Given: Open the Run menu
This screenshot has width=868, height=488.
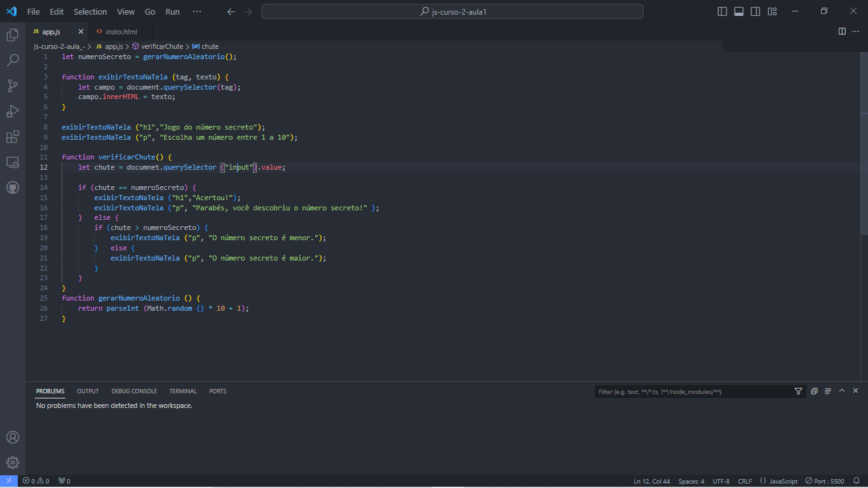Looking at the screenshot, I should [x=172, y=11].
